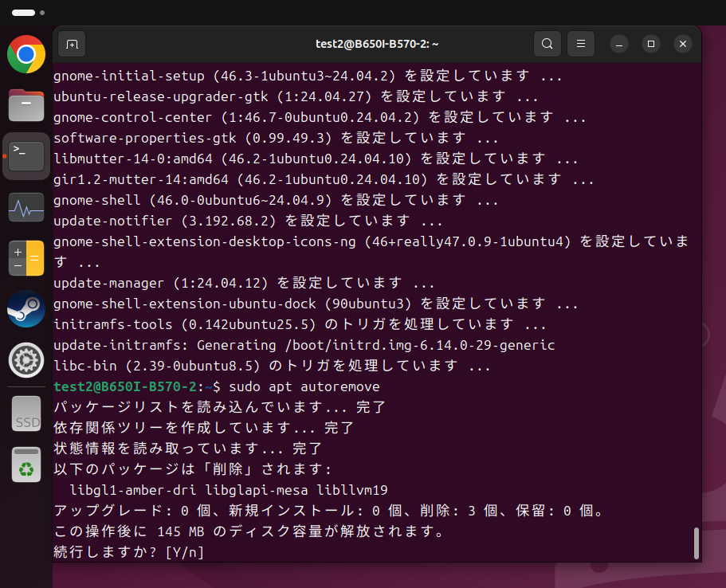This screenshot has height=588, width=726.
Task: Open the terminal search tool
Action: [547, 44]
